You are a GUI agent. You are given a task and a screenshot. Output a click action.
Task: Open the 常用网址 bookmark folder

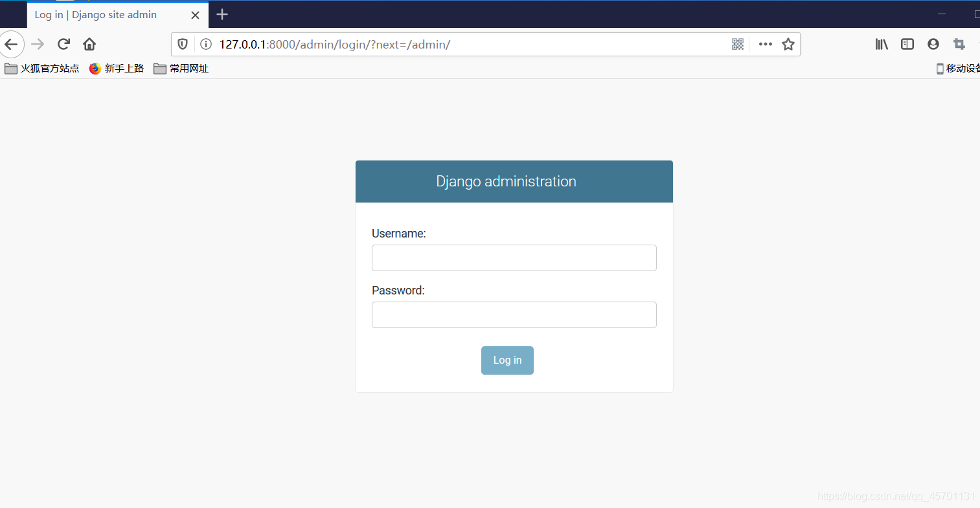point(181,69)
